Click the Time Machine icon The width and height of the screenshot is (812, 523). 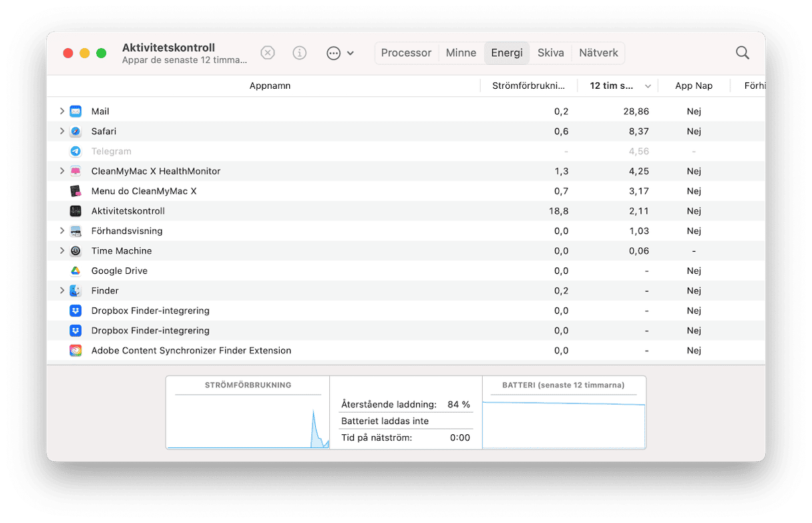pyautogui.click(x=75, y=251)
